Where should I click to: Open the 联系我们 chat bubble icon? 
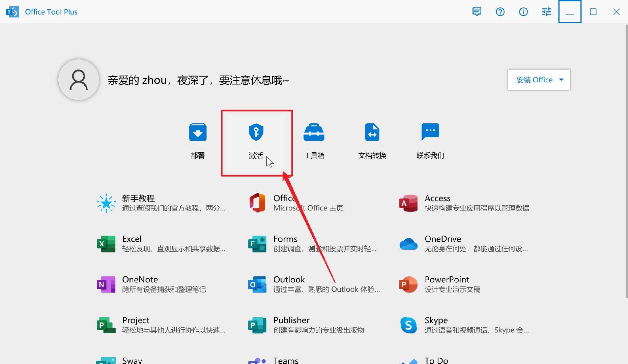(x=430, y=132)
